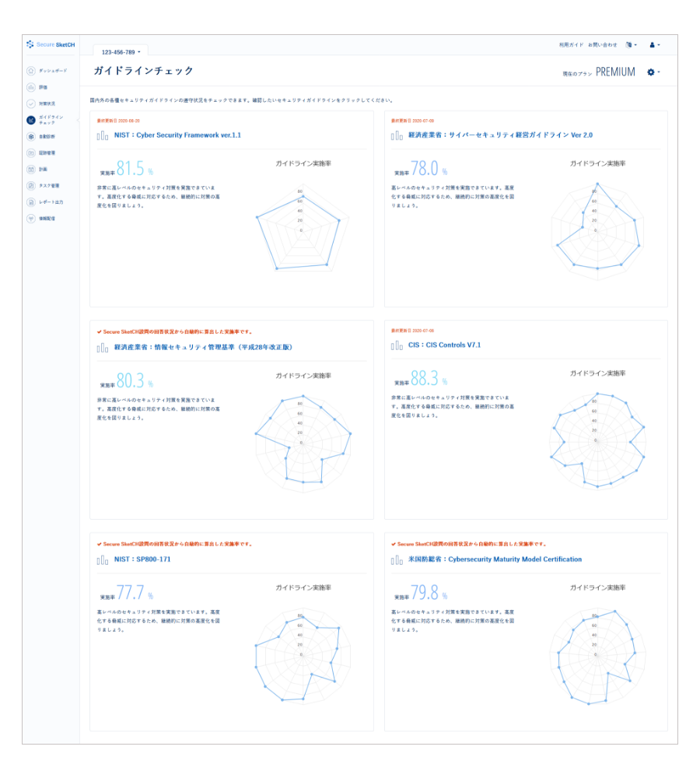Open 米国防総省：Cybersecurity Maturity Model Certification guideline
Screen dimensions: 700x778
pos(495,559)
